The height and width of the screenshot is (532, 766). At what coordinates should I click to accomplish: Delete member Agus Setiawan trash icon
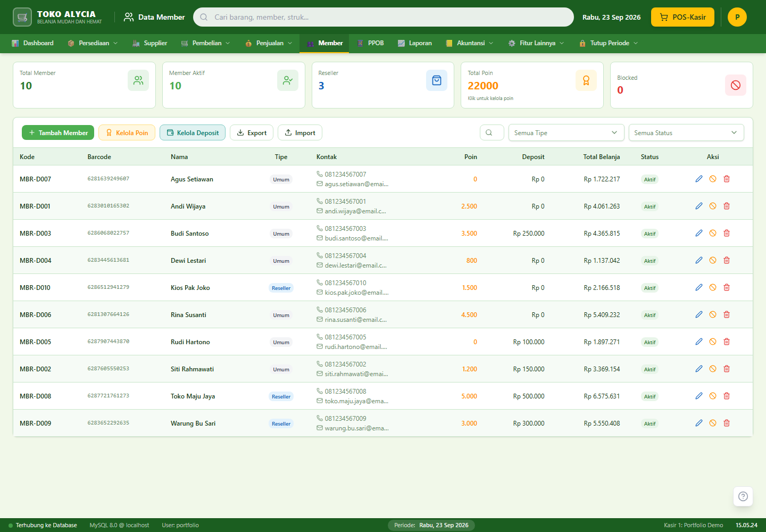pyautogui.click(x=727, y=179)
